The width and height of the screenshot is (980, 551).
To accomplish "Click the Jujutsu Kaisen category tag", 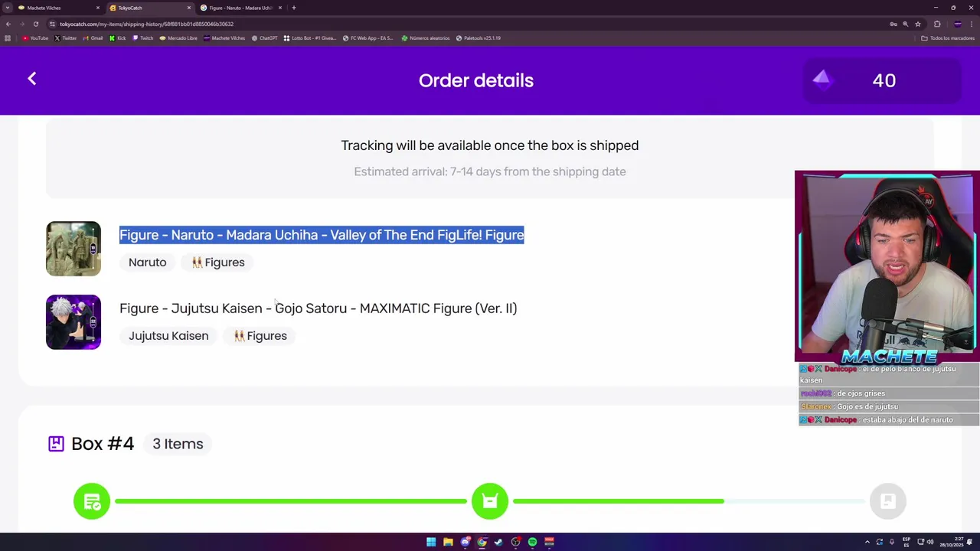I will pyautogui.click(x=168, y=336).
